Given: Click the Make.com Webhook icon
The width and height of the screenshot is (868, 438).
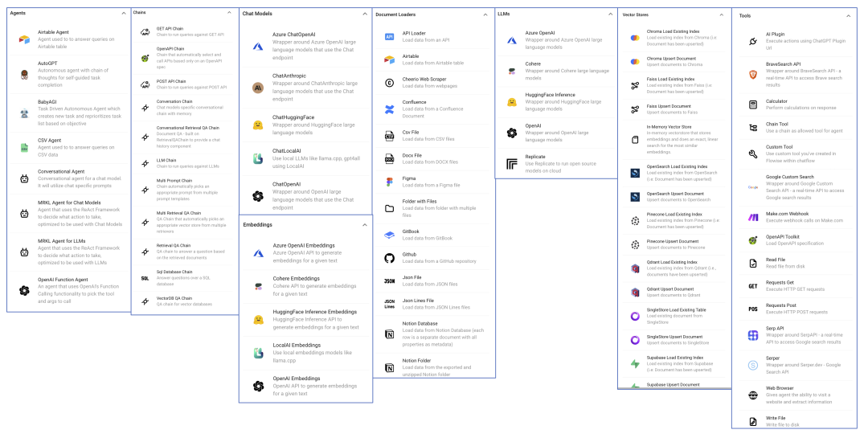Looking at the screenshot, I should [x=753, y=218].
